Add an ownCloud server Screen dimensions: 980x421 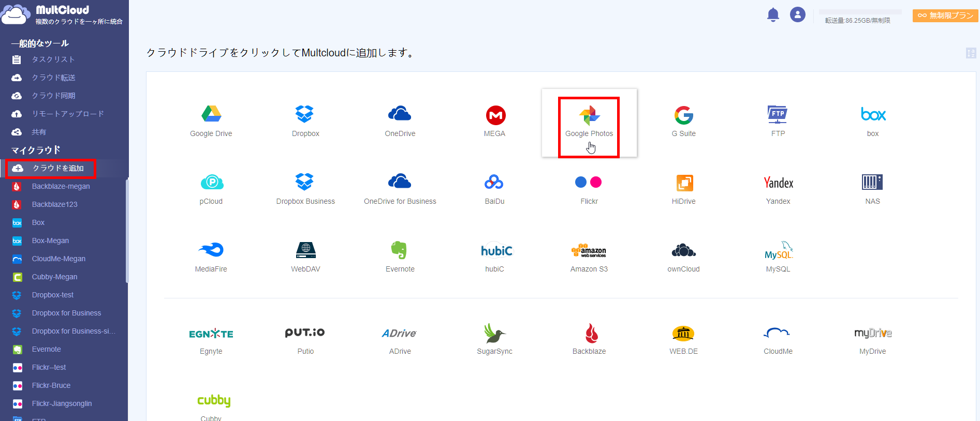(684, 257)
